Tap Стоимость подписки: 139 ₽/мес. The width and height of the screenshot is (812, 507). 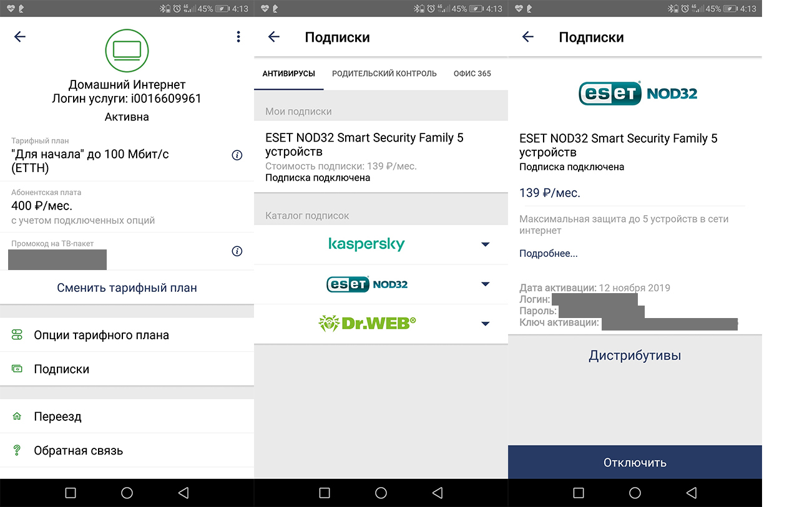coord(341,166)
